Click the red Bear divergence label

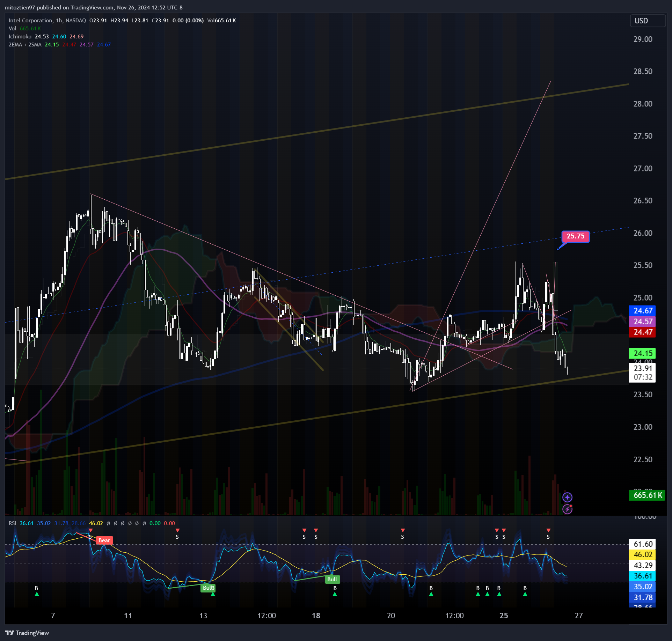pyautogui.click(x=104, y=540)
